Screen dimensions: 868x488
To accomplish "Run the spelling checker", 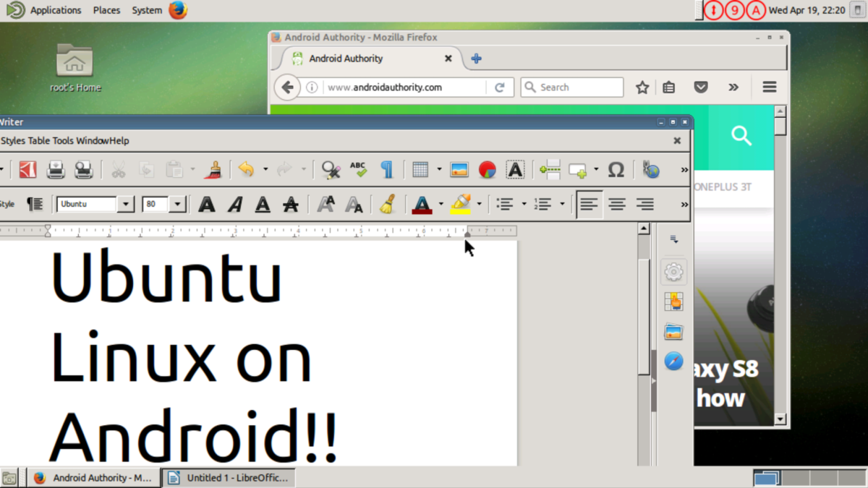I will [358, 169].
